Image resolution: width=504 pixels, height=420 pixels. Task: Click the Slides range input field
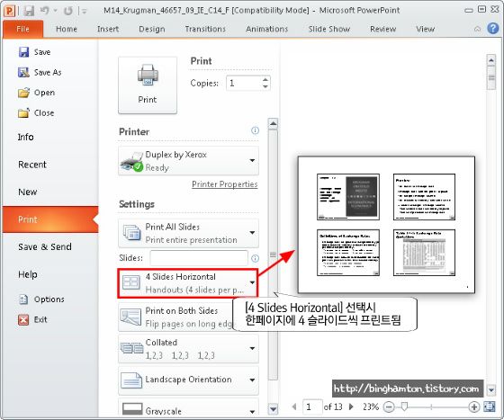pyautogui.click(x=199, y=258)
